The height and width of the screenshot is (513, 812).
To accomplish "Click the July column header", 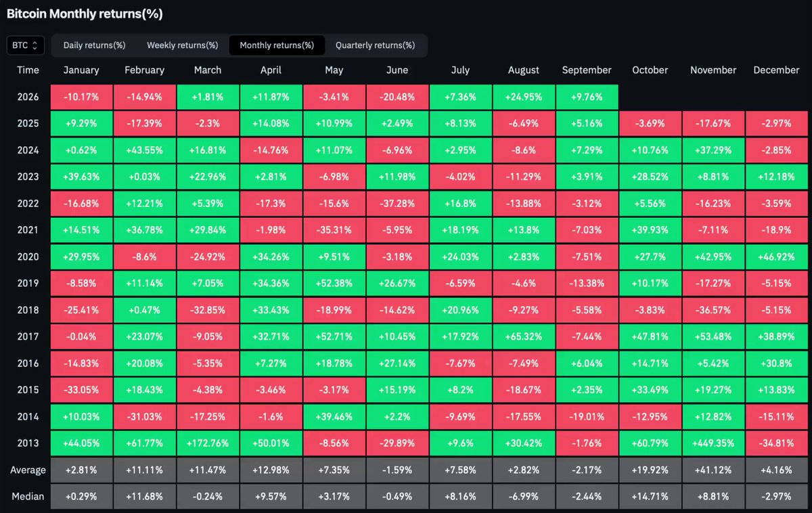I will point(460,70).
